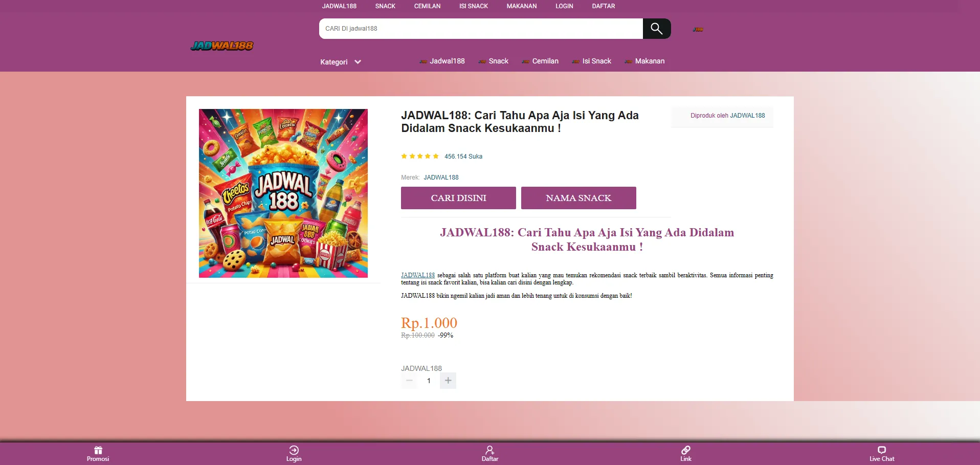Open the Promosi gift icon

coord(98,450)
